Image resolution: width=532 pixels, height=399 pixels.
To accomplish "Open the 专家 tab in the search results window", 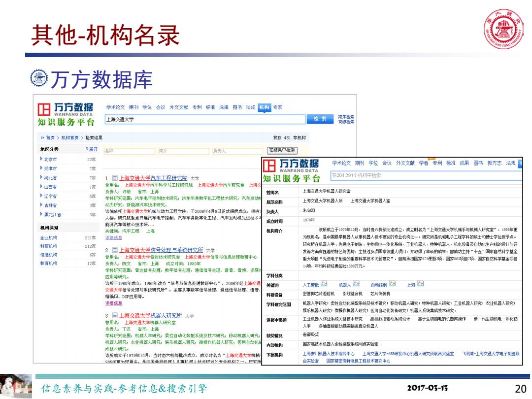I will (x=278, y=107).
